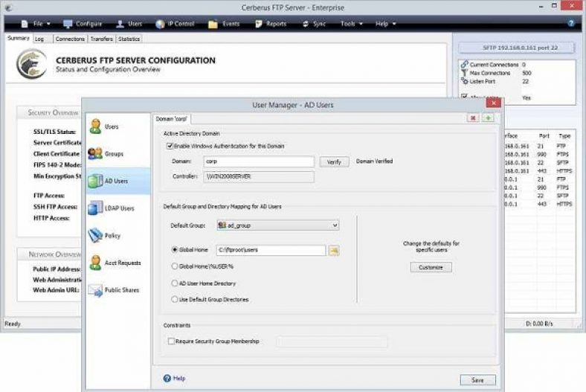Click the Global Home path field
This screenshot has width=586, height=392.
pyautogui.click(x=271, y=250)
